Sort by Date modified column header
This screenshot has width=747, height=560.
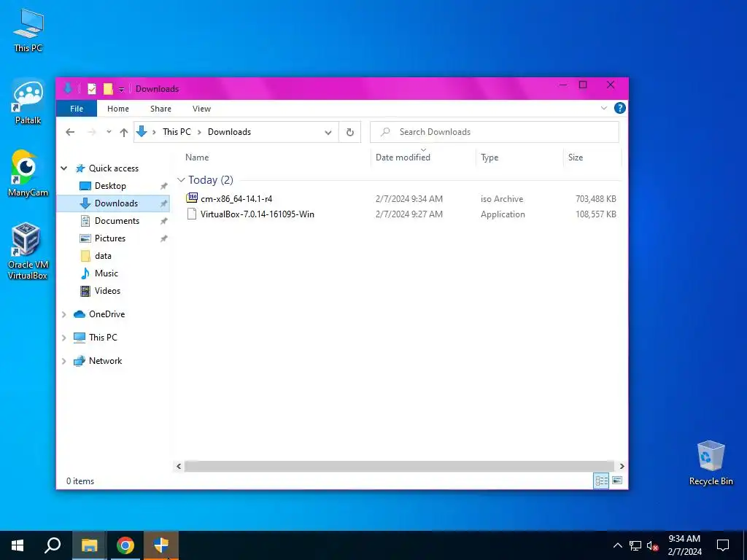(403, 157)
